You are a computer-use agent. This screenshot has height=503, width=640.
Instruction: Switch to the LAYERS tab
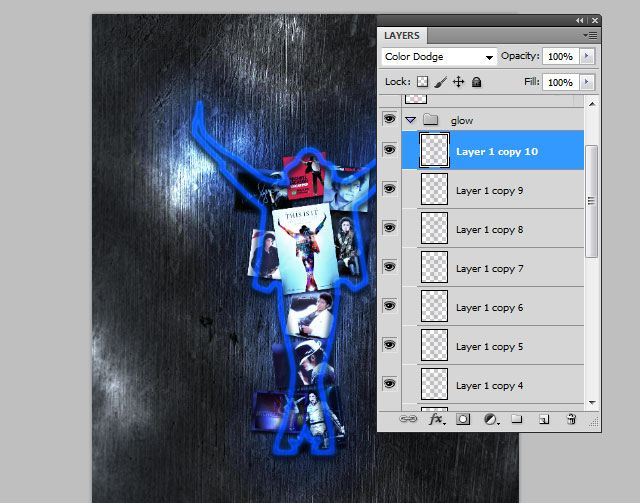click(x=402, y=36)
